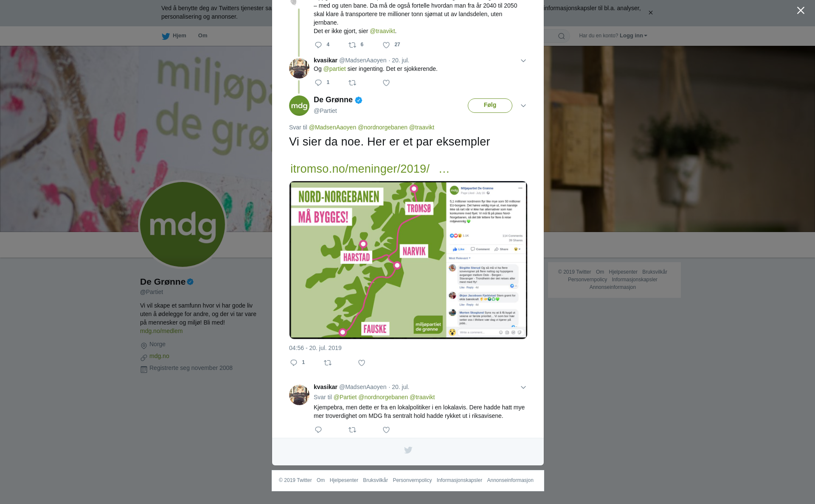Image resolution: width=815 pixels, height=504 pixels.
Task: Reply to the De Grønne main tweet
Action: (x=294, y=363)
